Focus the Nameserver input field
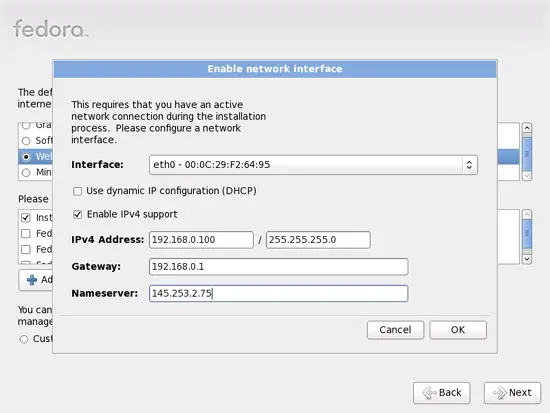Viewport: 550px width, 413px height. (279, 293)
